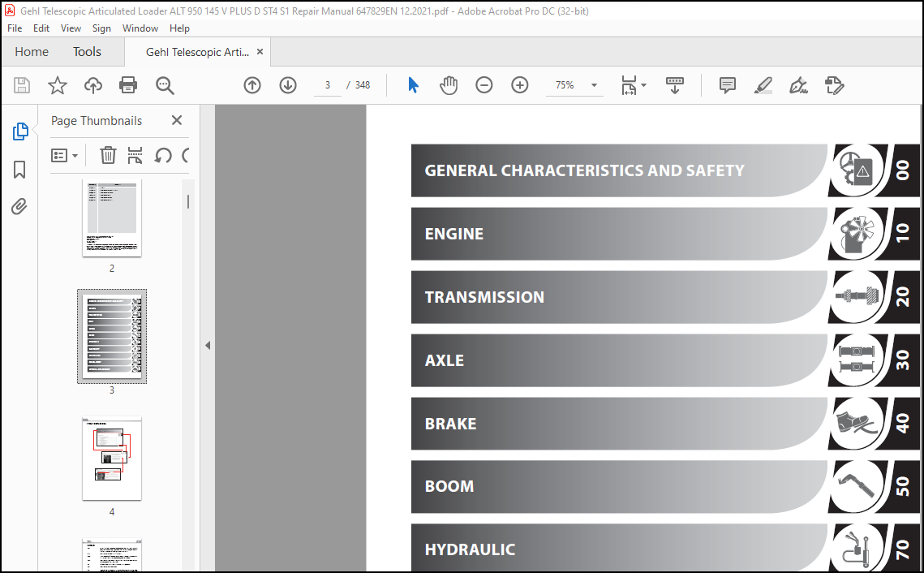Open the View menu
924x573 pixels.
point(71,28)
